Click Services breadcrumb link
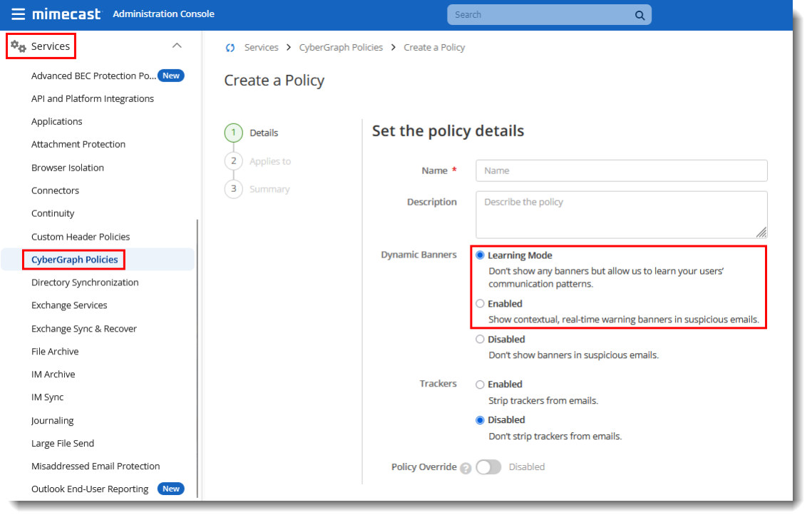Screen dimensions: 812x520 [262, 48]
